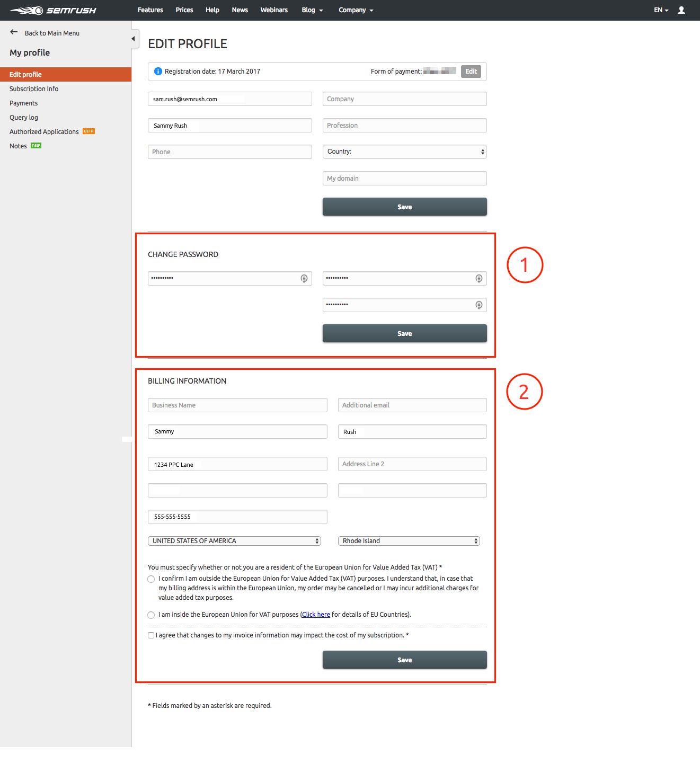Open Payments in sidebar
Viewport: 700px width, 763px height.
coord(23,103)
